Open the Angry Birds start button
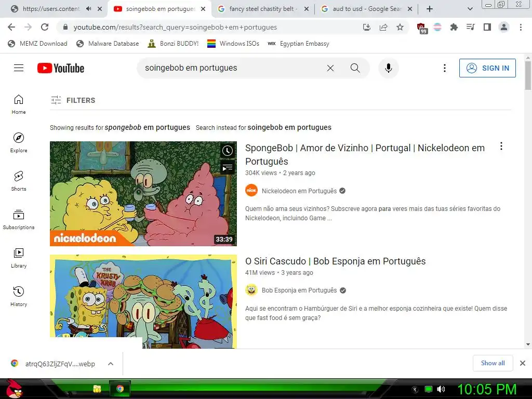This screenshot has height=399, width=532. point(14,389)
